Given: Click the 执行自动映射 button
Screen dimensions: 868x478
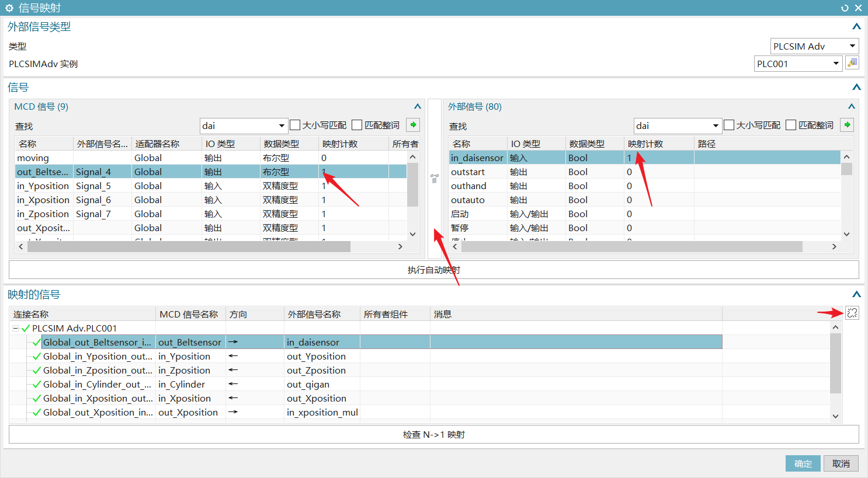Looking at the screenshot, I should point(434,270).
